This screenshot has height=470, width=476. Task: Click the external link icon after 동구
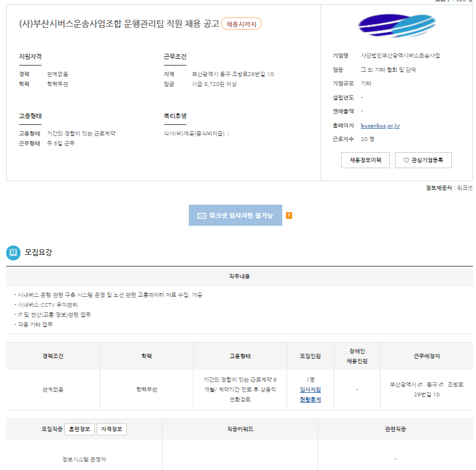441,385
